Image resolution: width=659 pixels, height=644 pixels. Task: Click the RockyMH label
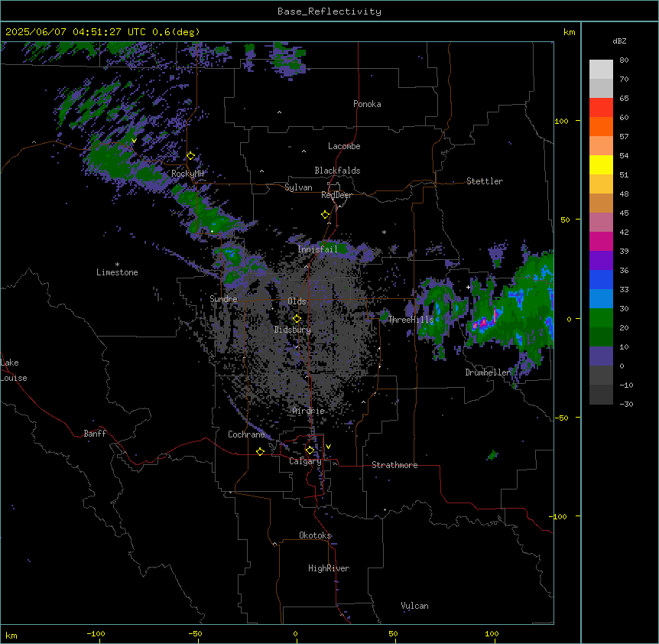coord(187,174)
